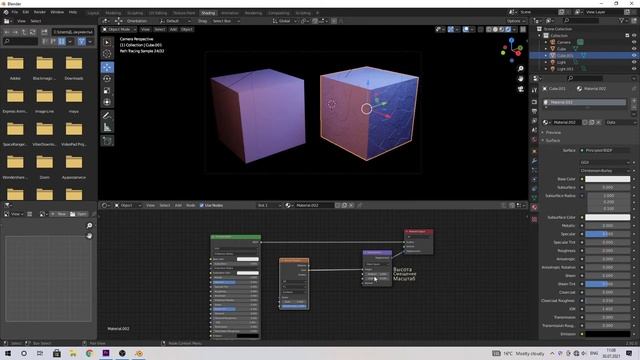Click file browser parent directory arrow

24,32
